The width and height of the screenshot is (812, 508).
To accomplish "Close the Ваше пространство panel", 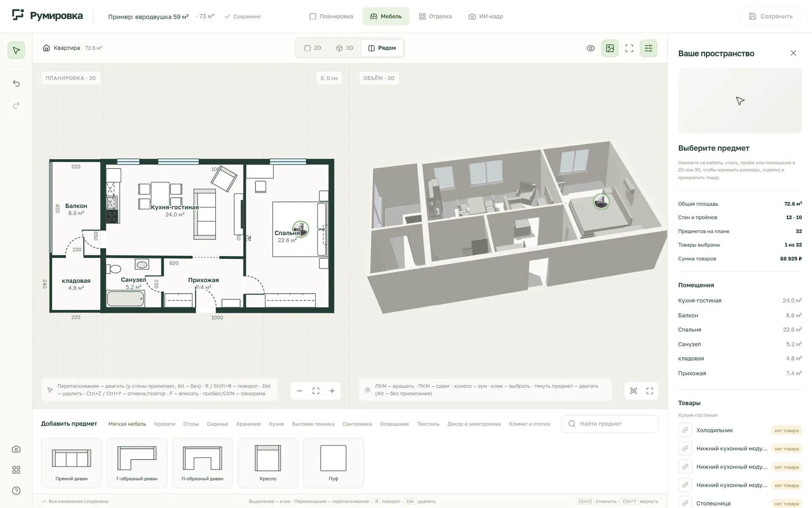I will coord(793,53).
